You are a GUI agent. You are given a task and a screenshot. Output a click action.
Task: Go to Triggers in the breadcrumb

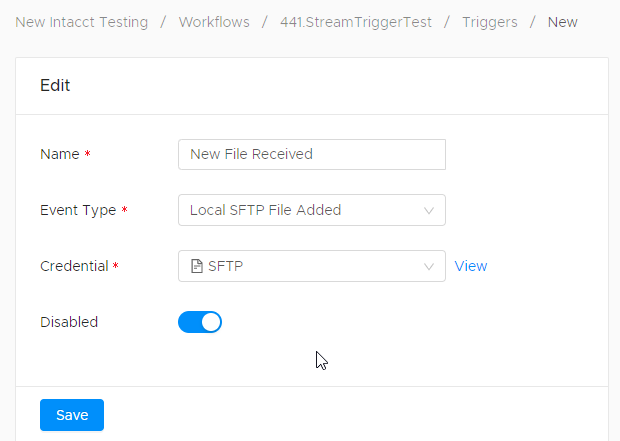click(x=490, y=22)
